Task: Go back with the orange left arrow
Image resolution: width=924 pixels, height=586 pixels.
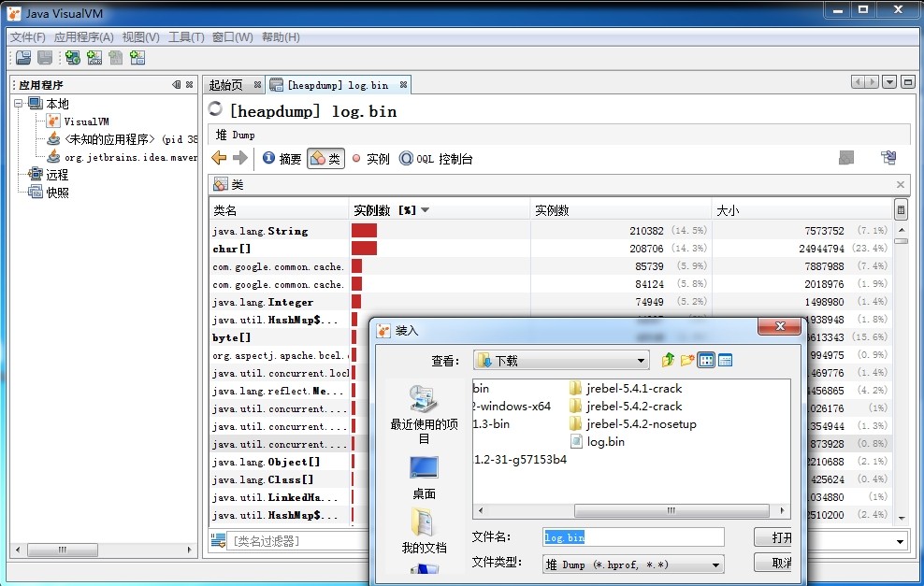Action: 219,158
